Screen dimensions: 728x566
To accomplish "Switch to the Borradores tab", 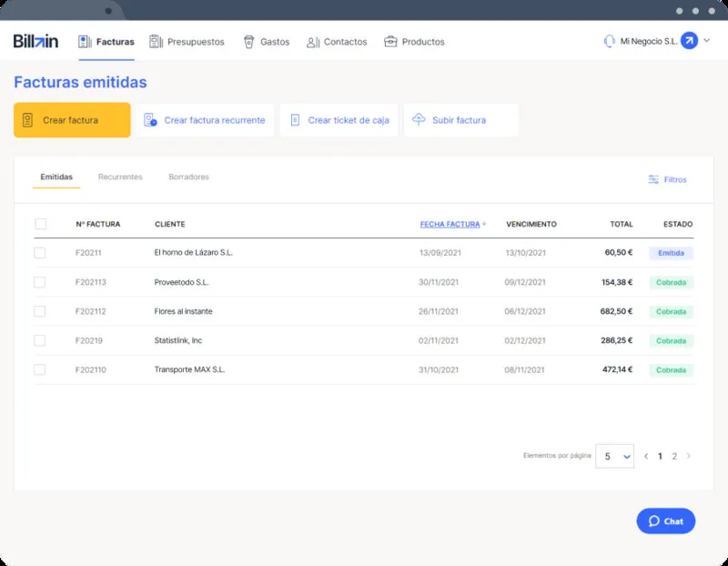I will tap(188, 177).
